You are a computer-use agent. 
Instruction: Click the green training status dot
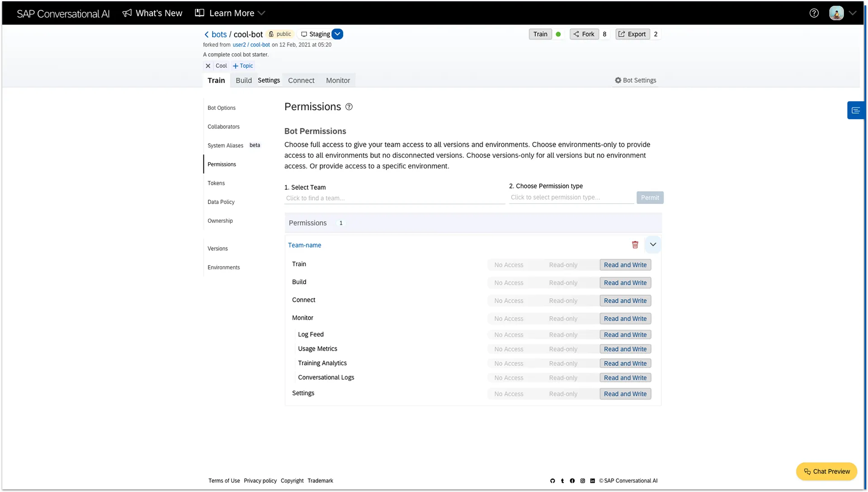(558, 34)
